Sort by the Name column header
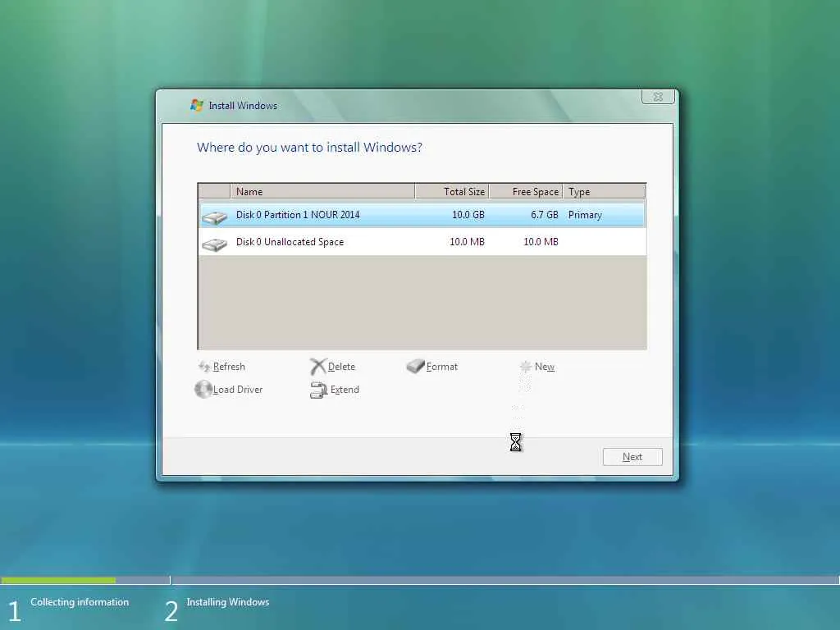This screenshot has height=630, width=840. click(x=322, y=191)
